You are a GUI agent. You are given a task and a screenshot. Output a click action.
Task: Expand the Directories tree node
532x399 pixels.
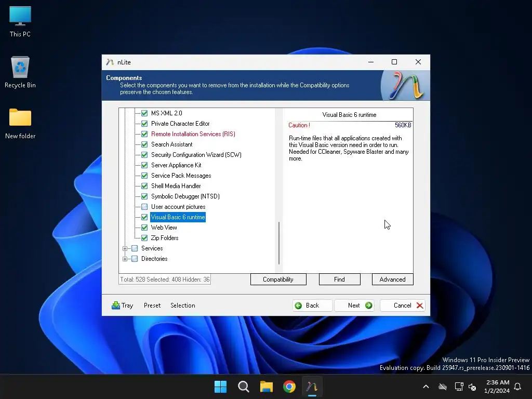125,259
